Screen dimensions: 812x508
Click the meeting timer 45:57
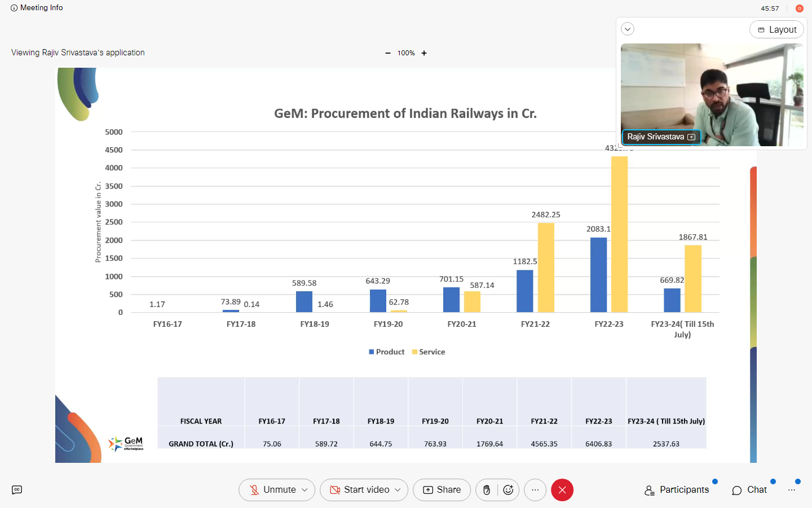click(770, 8)
